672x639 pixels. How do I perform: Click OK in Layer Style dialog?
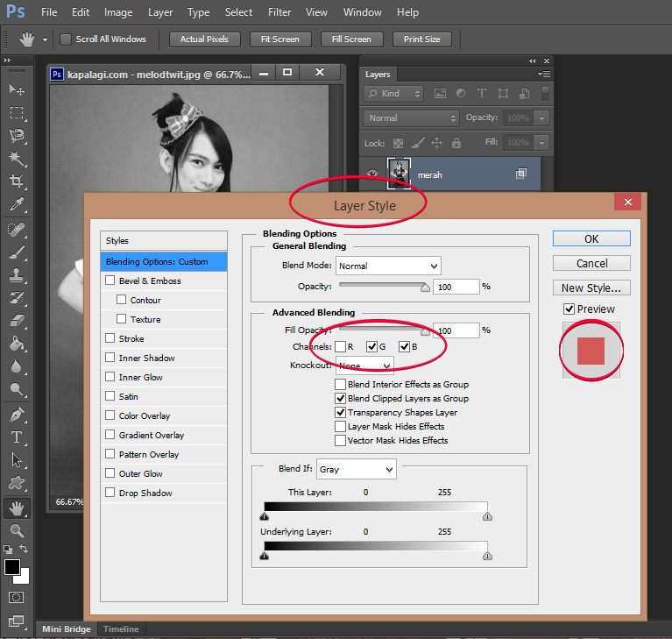click(591, 238)
